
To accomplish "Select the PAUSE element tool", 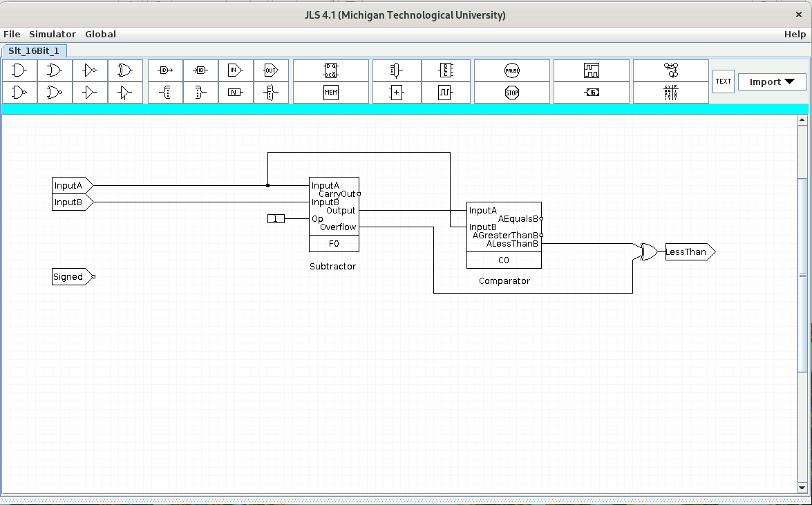I will tap(512, 70).
